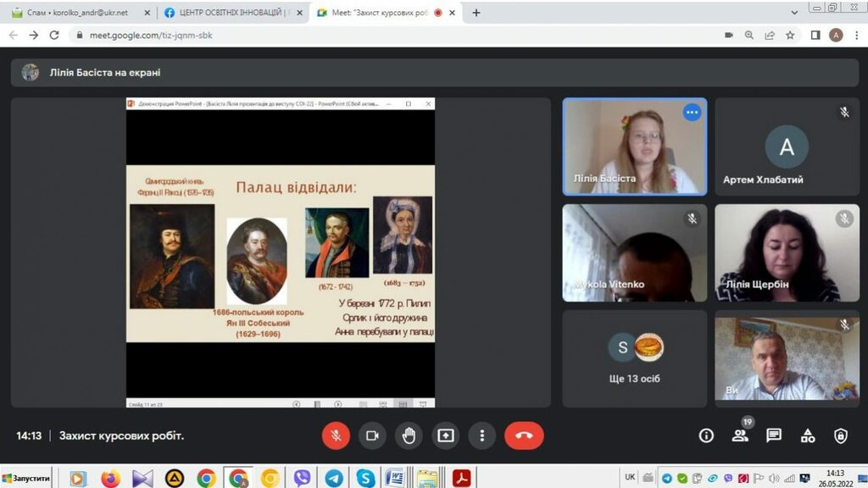Click the Present now screen share icon

[445, 435]
